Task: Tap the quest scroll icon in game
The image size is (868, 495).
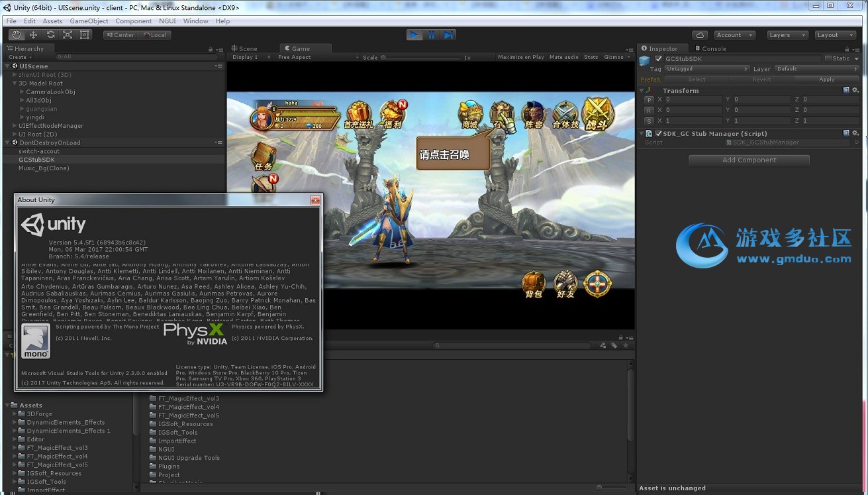Action: (264, 158)
